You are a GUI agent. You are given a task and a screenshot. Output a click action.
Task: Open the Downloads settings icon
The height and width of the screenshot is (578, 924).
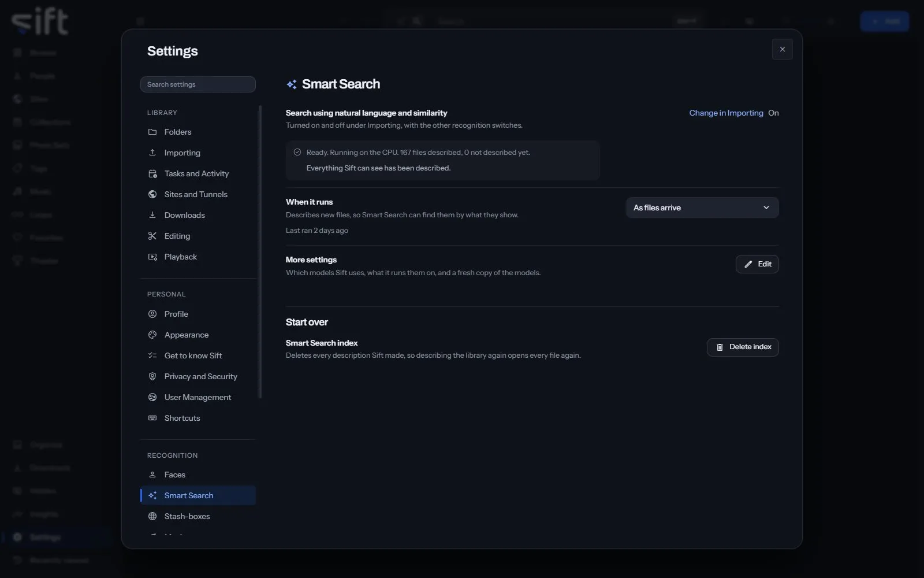point(152,215)
